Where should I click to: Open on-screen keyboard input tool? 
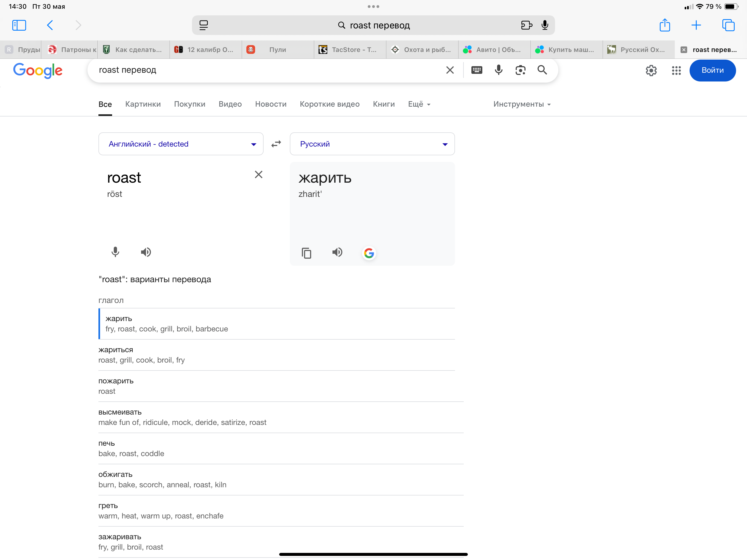click(x=477, y=70)
